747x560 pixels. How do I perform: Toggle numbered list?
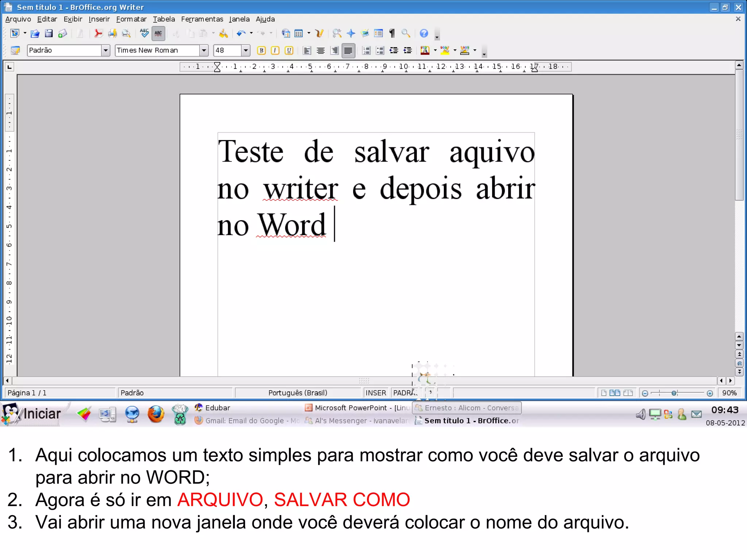tap(367, 50)
